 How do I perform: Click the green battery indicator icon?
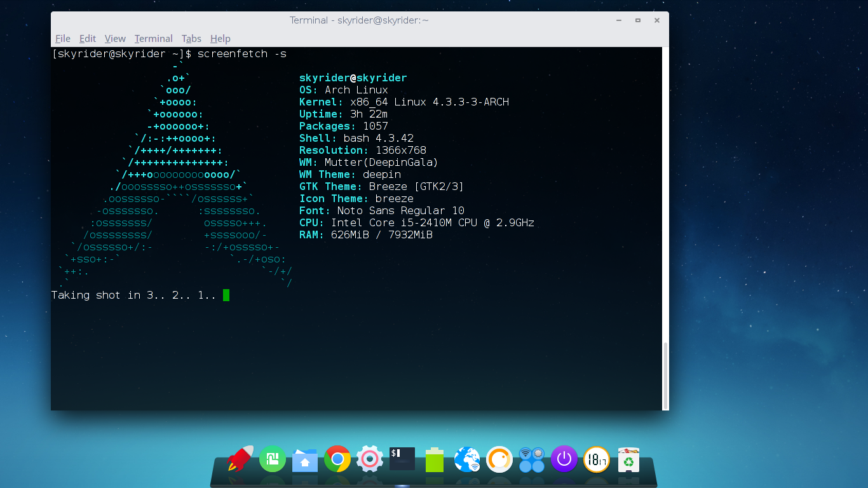pyautogui.click(x=435, y=459)
